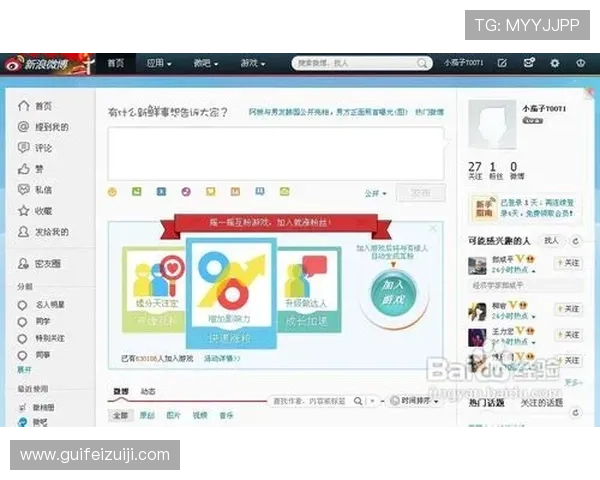
Task: Open 评论 comments in sidebar
Action: point(35,148)
